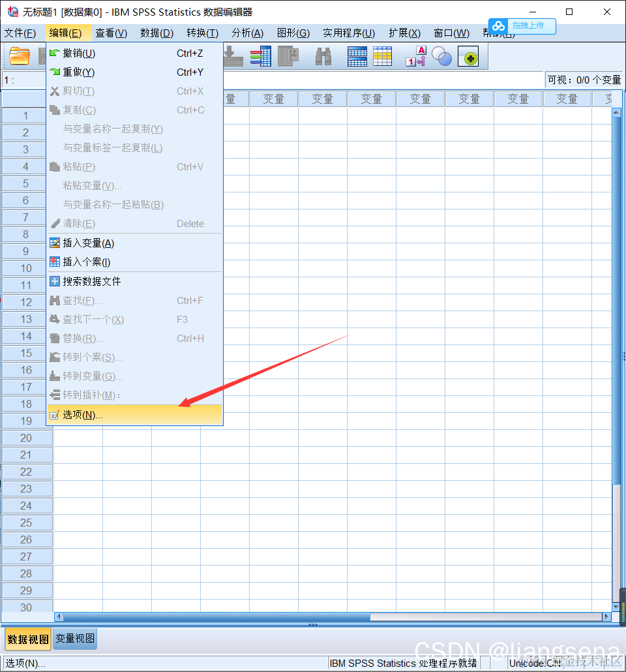Screen dimensions: 626x672
Task: Click the Split file toolbar icon
Action: click(357, 57)
